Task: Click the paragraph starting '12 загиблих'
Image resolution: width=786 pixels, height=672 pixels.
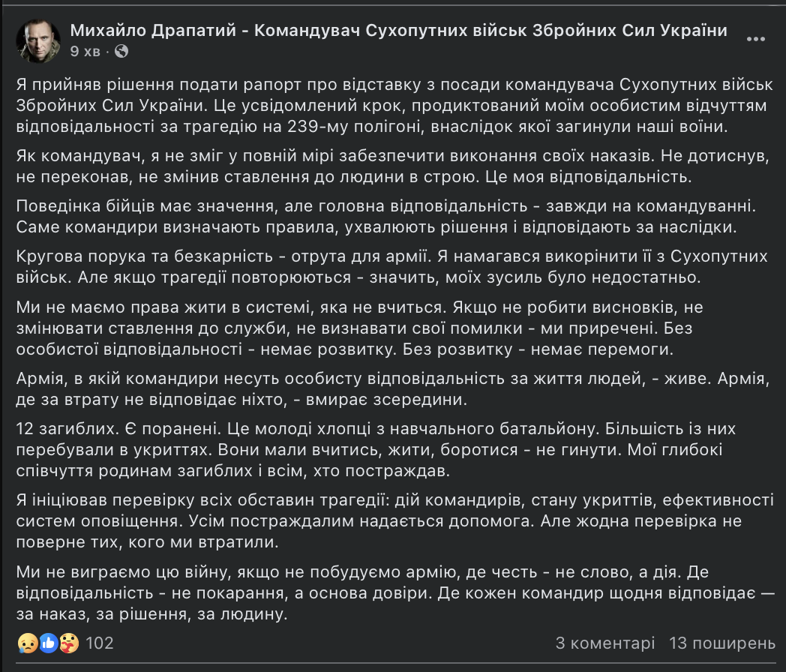Action: coord(376,450)
